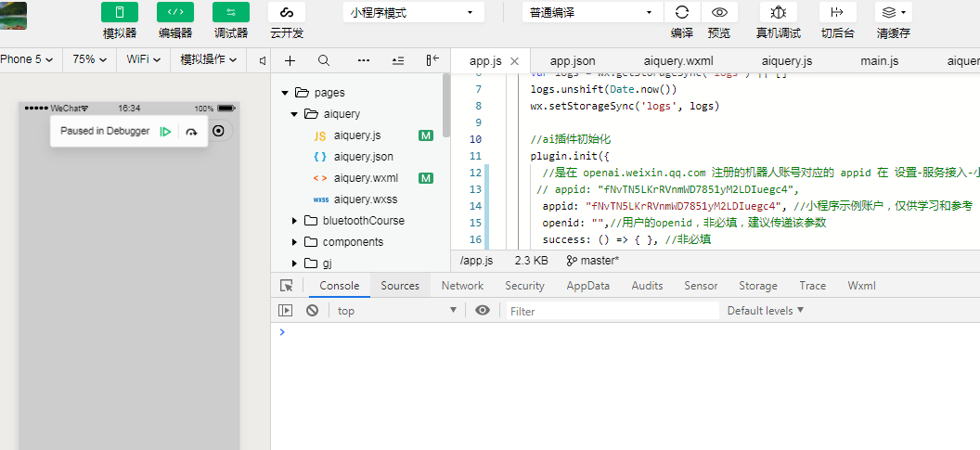Click the 预览 preview eye icon
The width and height of the screenshot is (980, 450).
[x=719, y=12]
